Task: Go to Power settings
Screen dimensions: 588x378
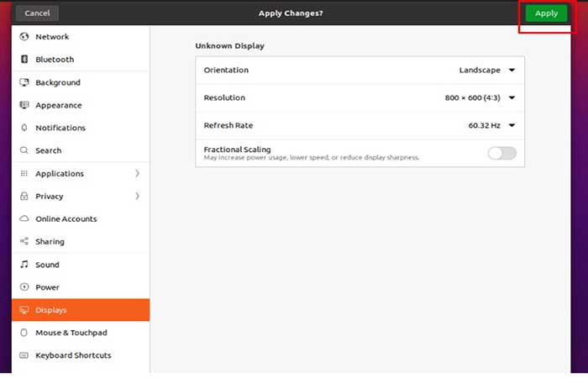Action: point(81,287)
